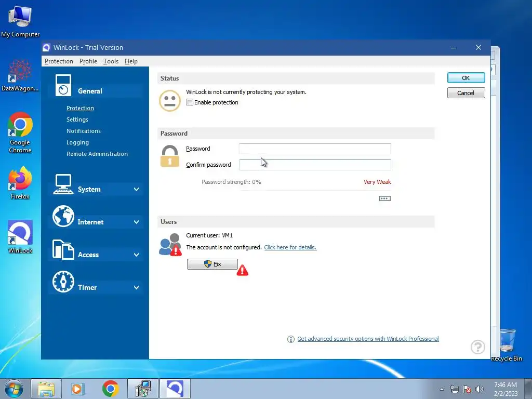Open My Computer desktop icon
The image size is (532, 399).
tap(20, 22)
